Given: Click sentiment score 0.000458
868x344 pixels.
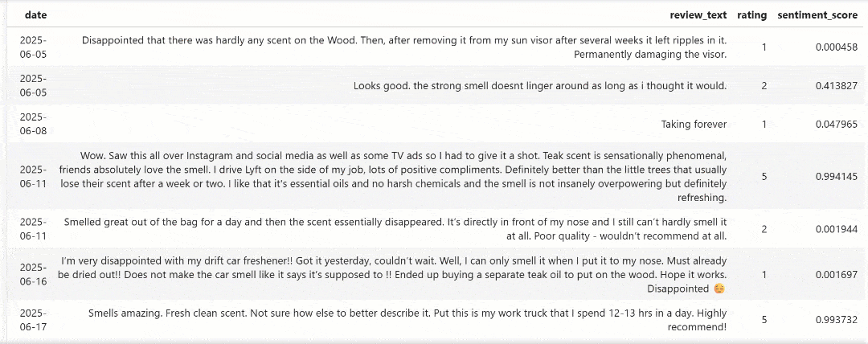Looking at the screenshot, I should (x=836, y=47).
